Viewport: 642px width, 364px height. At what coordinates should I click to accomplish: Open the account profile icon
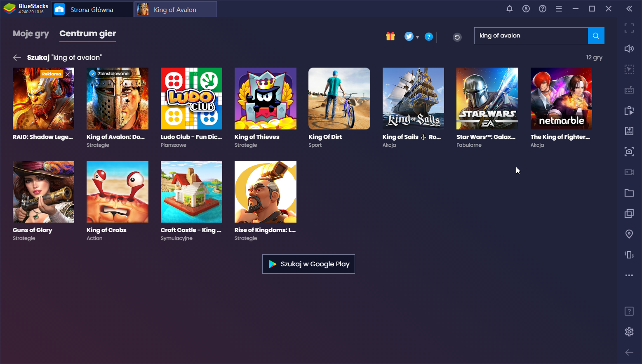pyautogui.click(x=526, y=9)
